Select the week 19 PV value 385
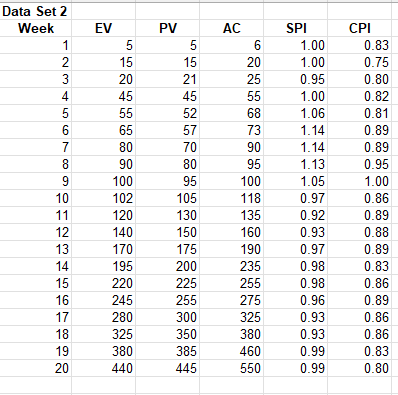 [x=167, y=351]
